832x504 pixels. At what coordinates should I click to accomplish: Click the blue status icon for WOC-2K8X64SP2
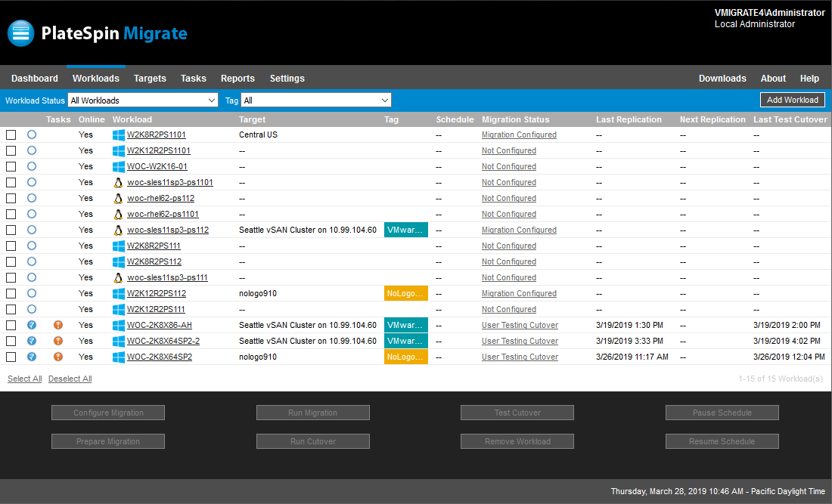point(32,357)
